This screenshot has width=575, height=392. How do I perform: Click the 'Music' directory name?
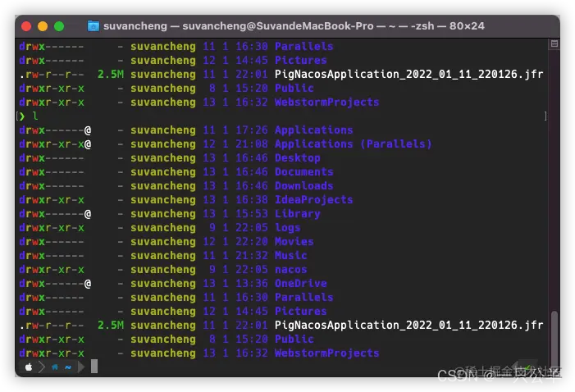[291, 256]
